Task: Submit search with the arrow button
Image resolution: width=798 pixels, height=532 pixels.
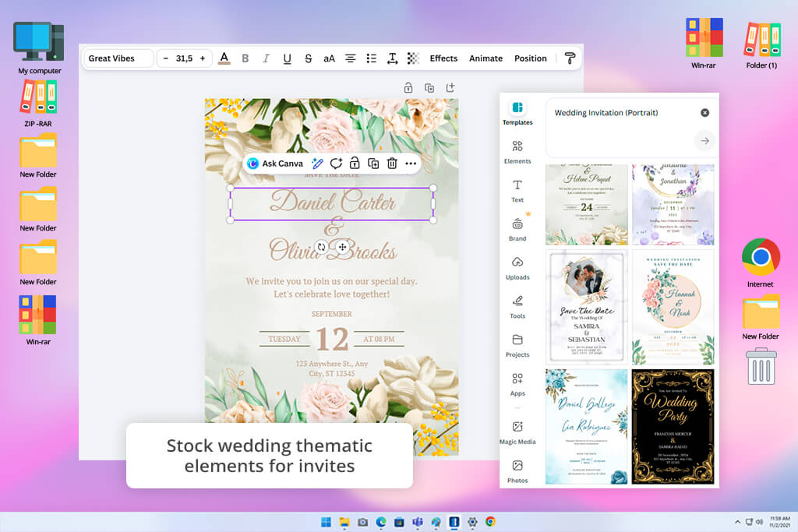Action: tap(704, 141)
